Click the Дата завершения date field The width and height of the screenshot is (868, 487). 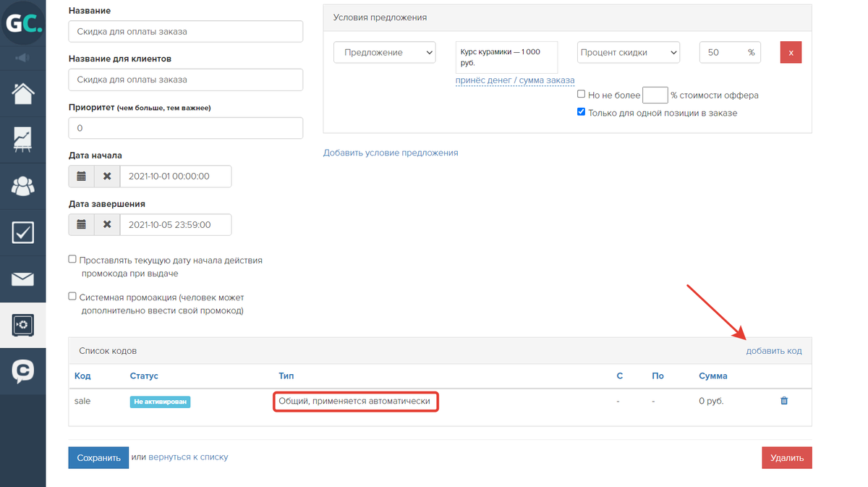(176, 224)
